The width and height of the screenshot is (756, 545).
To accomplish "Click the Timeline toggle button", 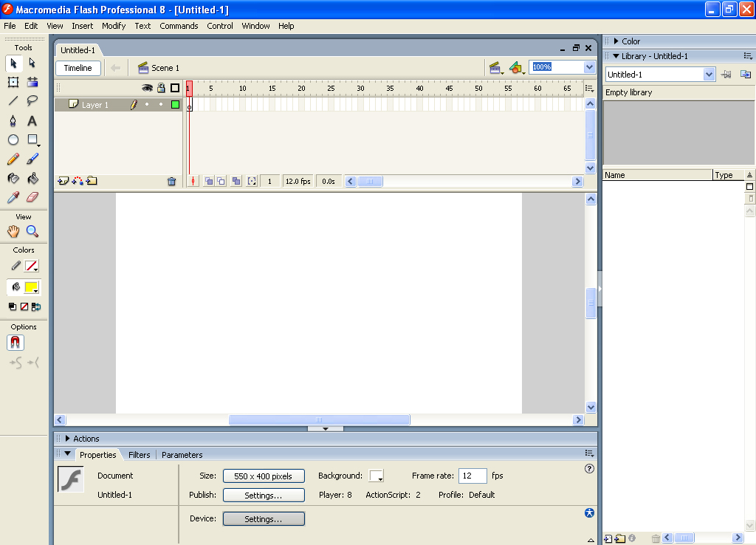I will point(78,68).
